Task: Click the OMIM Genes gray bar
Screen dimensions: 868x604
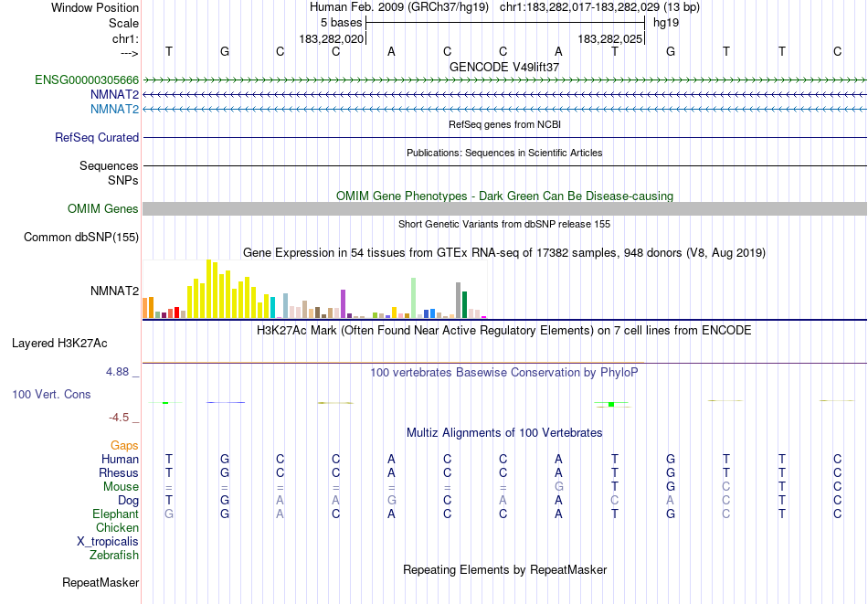Action: pos(505,208)
